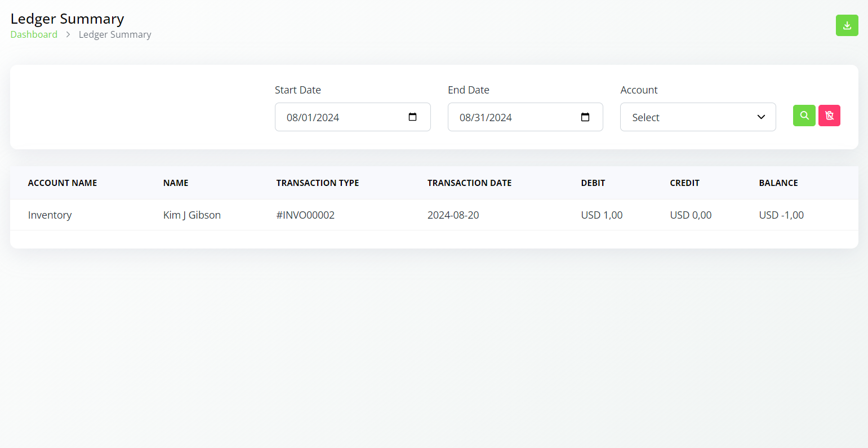The image size is (868, 448).
Task: Expand the Account Select dropdown
Action: 698,117
